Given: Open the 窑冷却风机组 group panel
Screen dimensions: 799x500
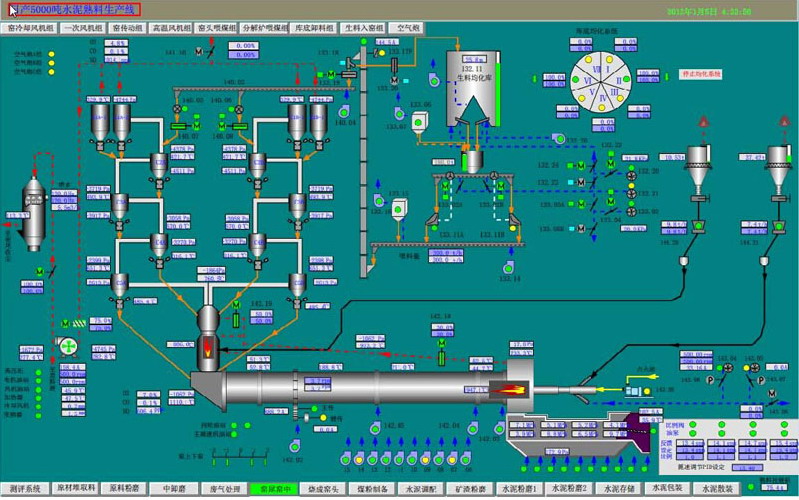Looking at the screenshot, I should pos(31,29).
